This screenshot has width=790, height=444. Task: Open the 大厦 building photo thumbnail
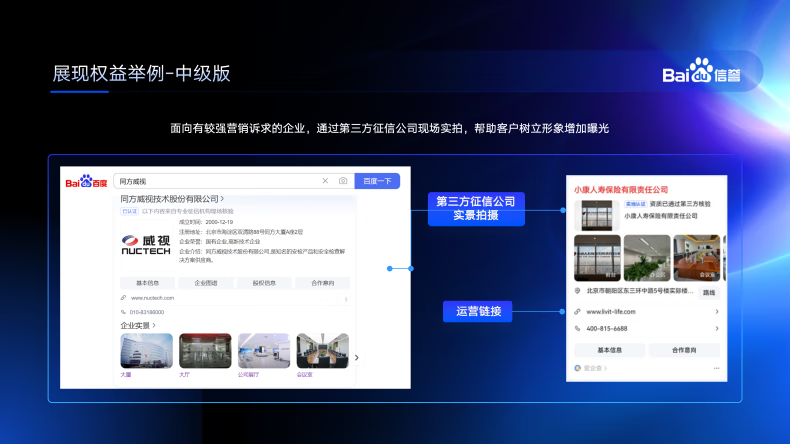146,351
